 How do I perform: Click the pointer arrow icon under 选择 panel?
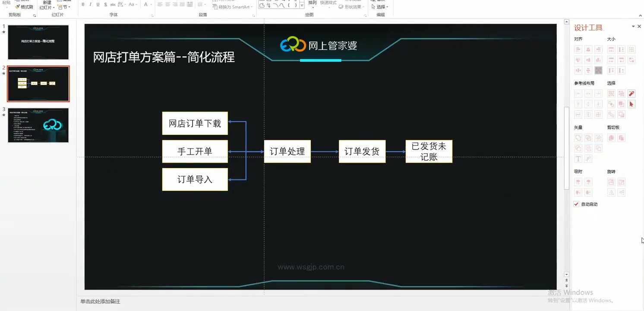(631, 104)
